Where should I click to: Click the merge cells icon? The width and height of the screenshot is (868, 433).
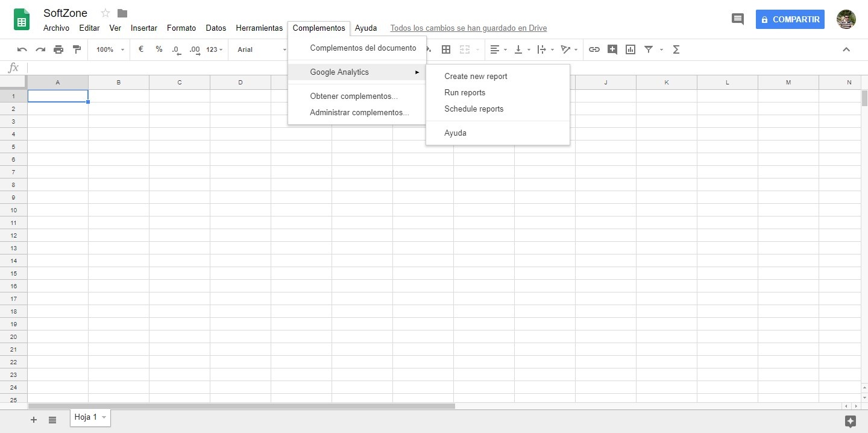click(465, 49)
